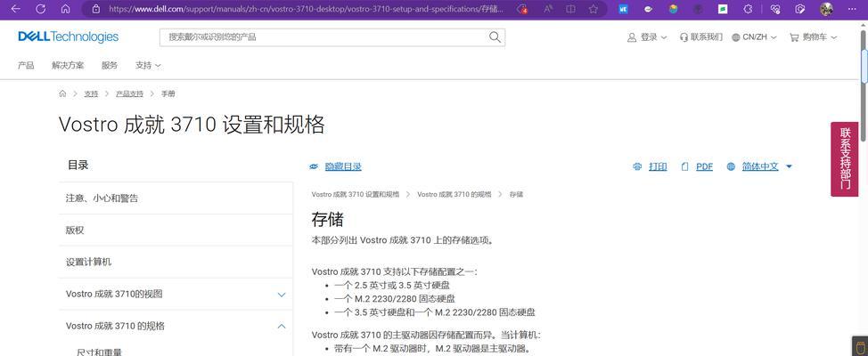868x356 pixels.
Task: Go back to the previous page
Action: click(x=15, y=9)
